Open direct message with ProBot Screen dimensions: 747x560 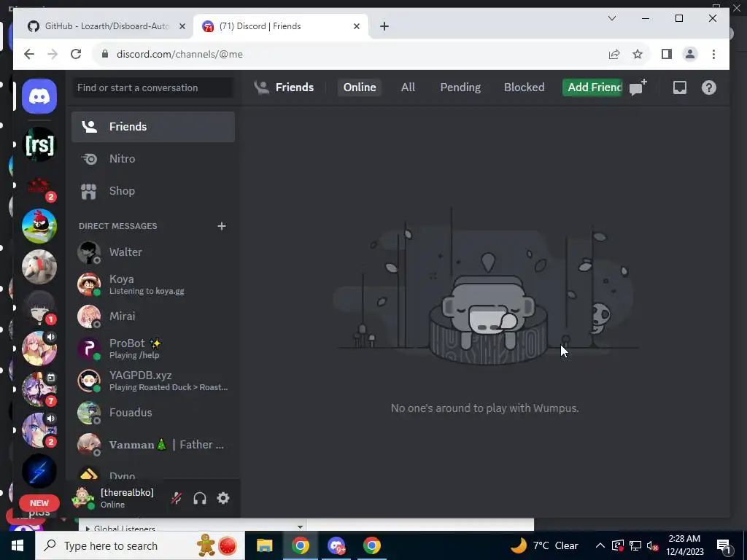click(153, 349)
